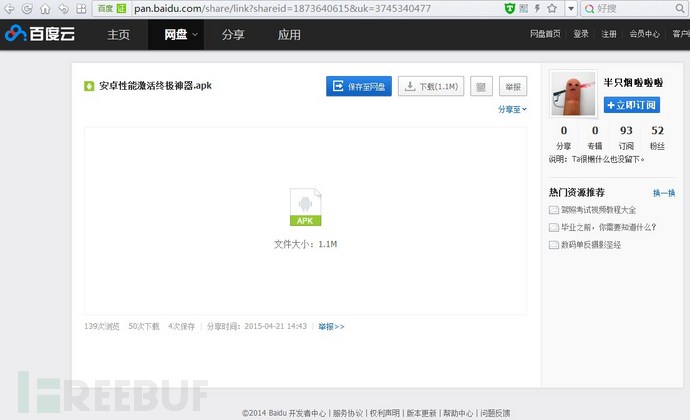Open the 会员中心 link

(x=645, y=34)
